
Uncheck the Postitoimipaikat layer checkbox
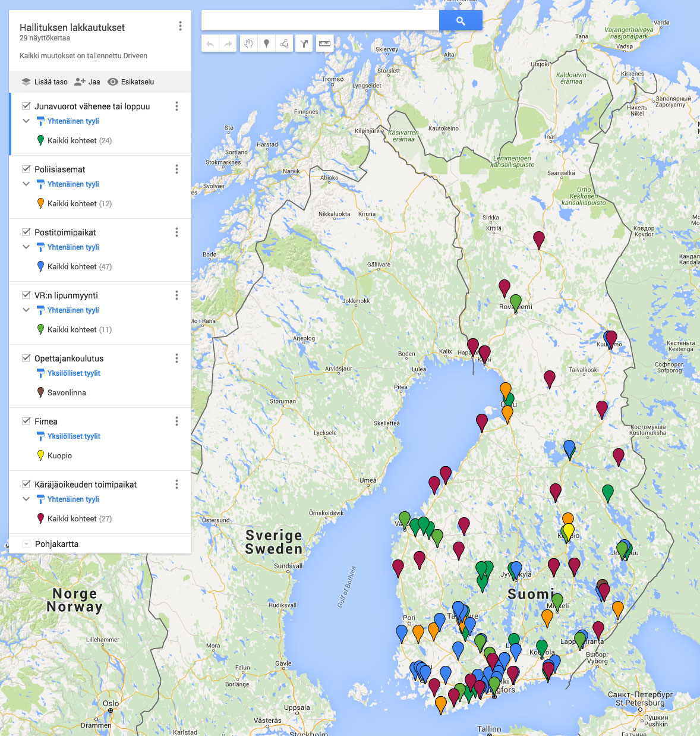(26, 232)
